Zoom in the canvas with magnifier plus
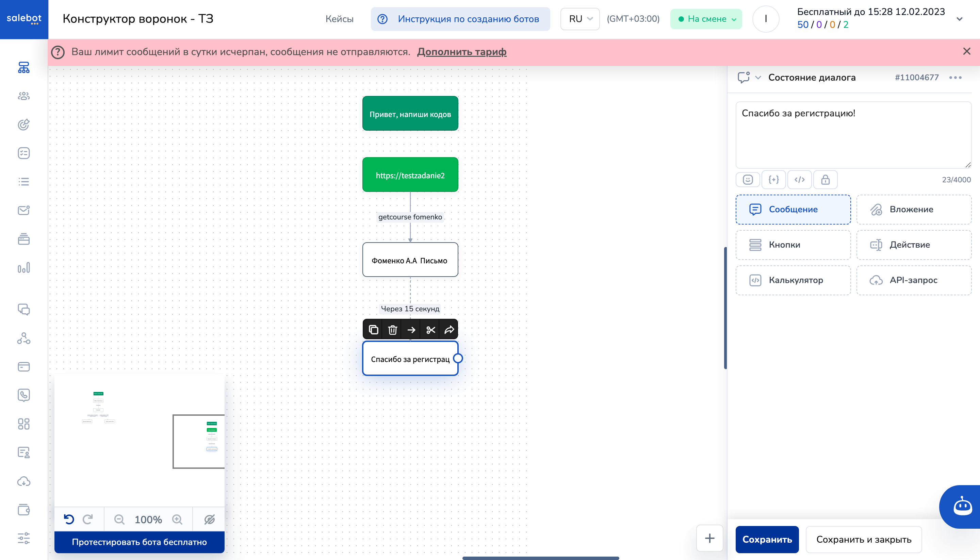The height and width of the screenshot is (560, 980). coord(177,520)
